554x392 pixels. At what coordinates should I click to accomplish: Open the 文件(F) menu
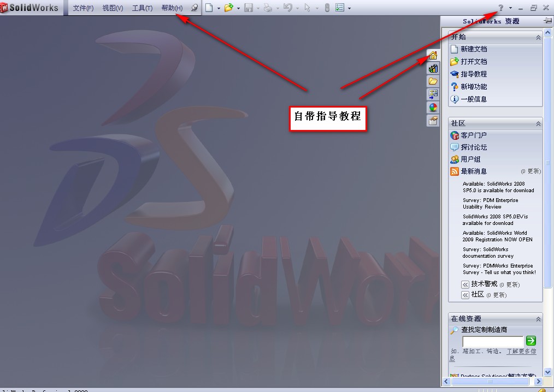[83, 8]
